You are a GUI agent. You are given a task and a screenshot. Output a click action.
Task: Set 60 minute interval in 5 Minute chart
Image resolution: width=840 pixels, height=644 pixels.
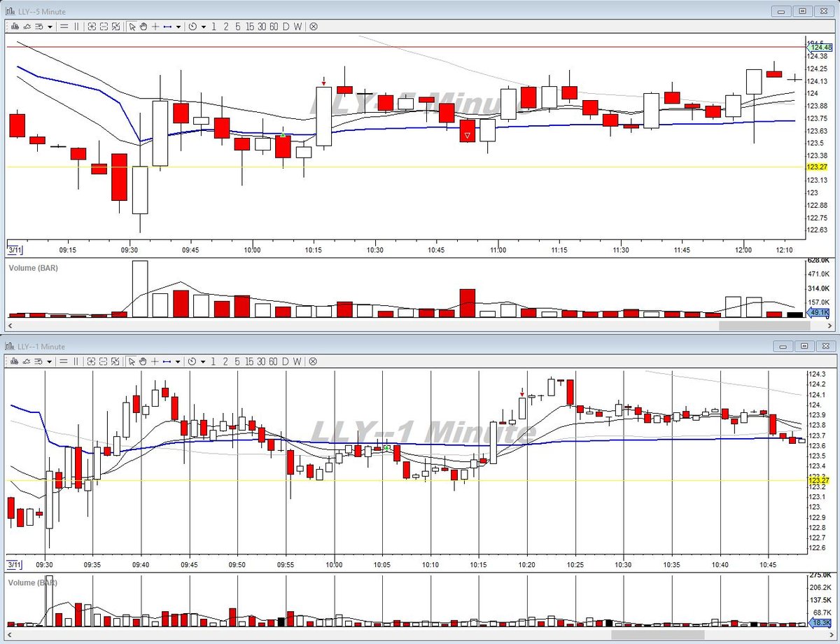click(x=274, y=27)
